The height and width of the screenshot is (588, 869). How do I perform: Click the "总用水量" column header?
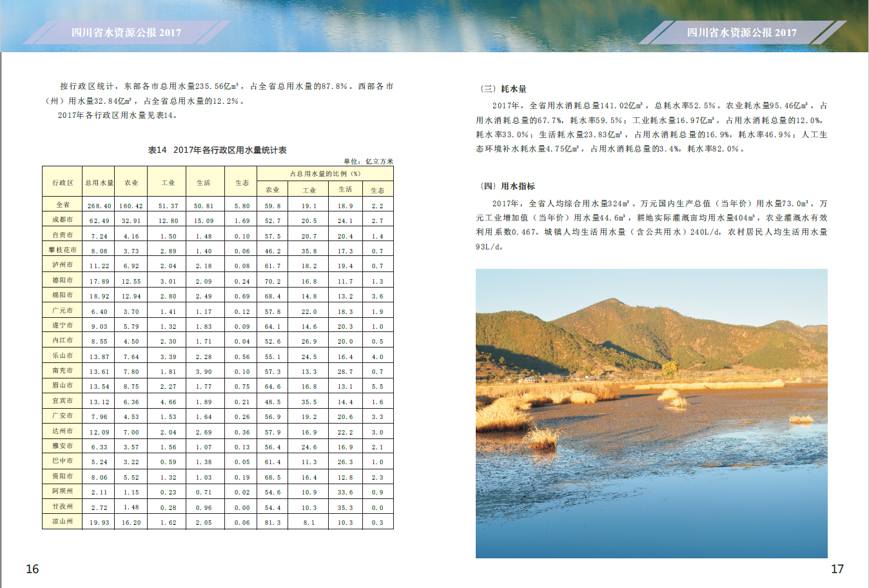[x=99, y=182]
